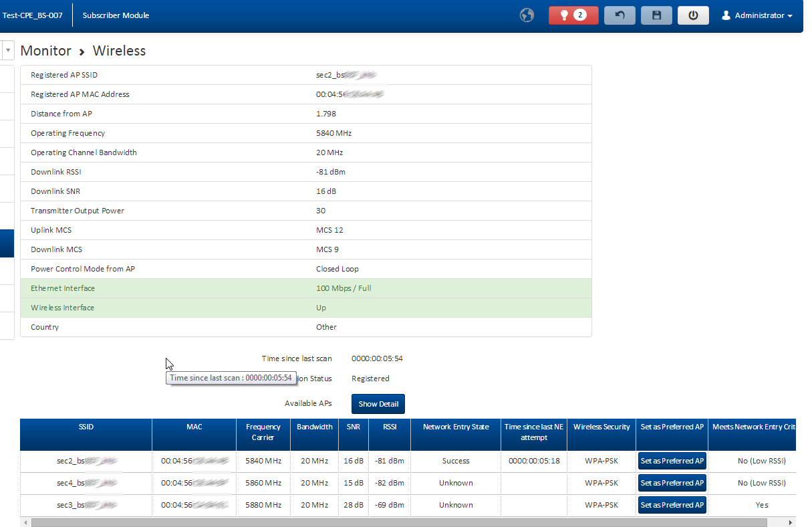This screenshot has width=812, height=527.
Task: Open the notifications lightbulb alert button
Action: tap(573, 15)
